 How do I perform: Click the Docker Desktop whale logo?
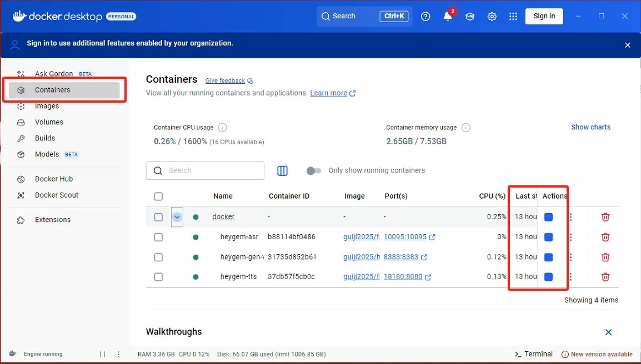click(x=19, y=16)
